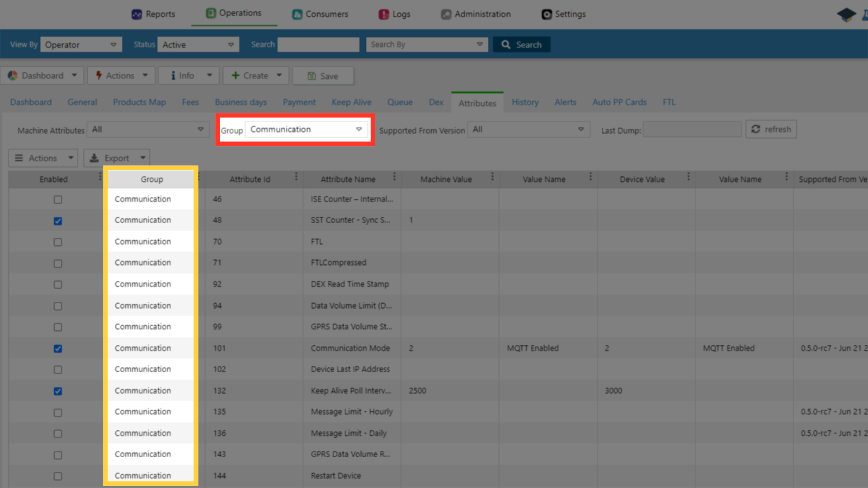This screenshot has width=868, height=488.
Task: Click the Save button
Action: (x=323, y=76)
